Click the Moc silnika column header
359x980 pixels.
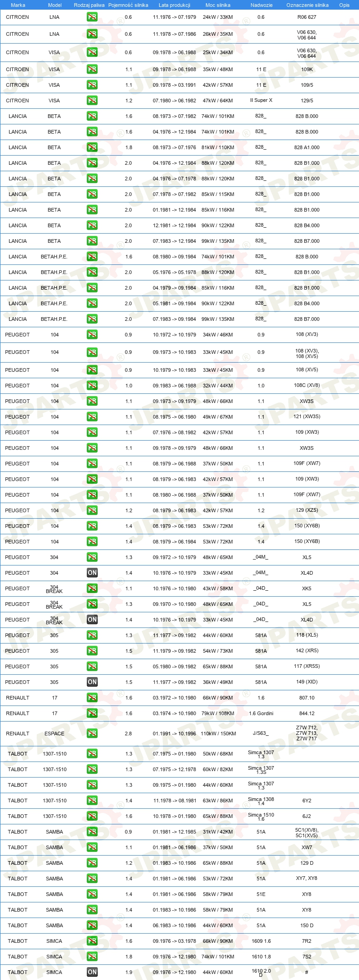point(218,5)
